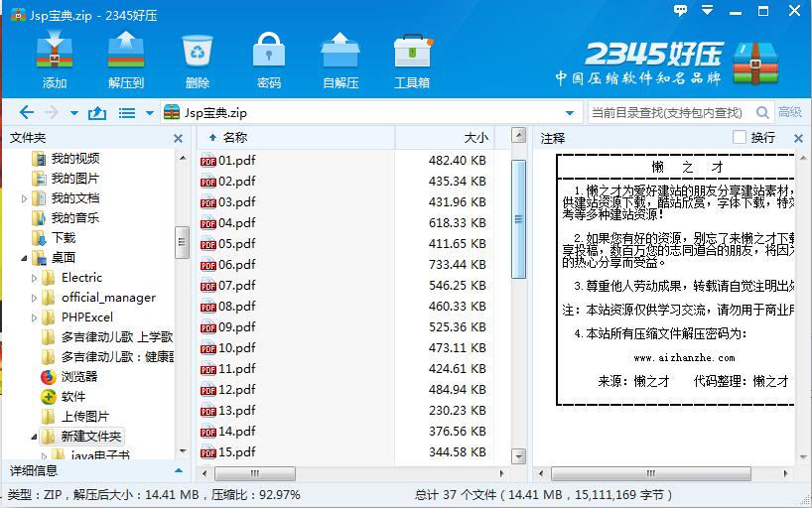Select file 10.pdf

[236, 348]
